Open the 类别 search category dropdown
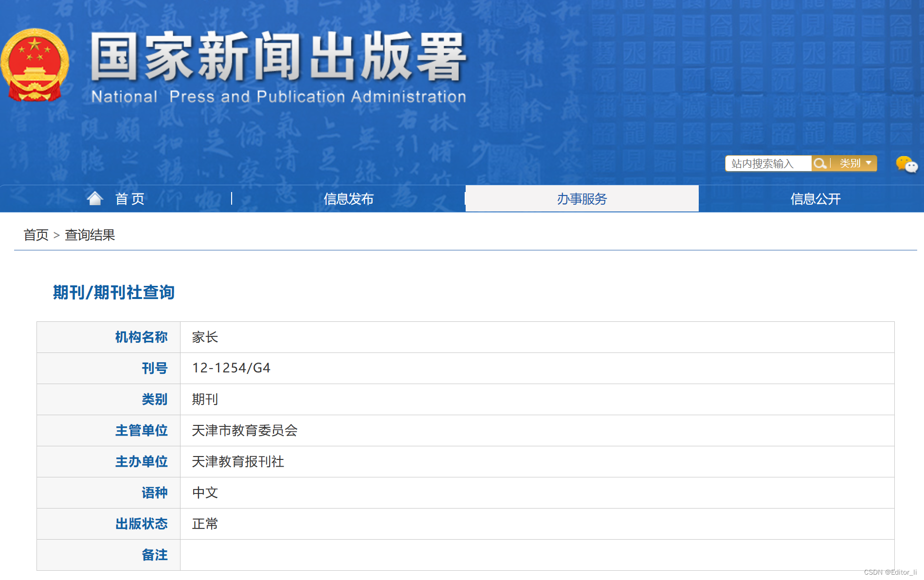 coord(855,163)
